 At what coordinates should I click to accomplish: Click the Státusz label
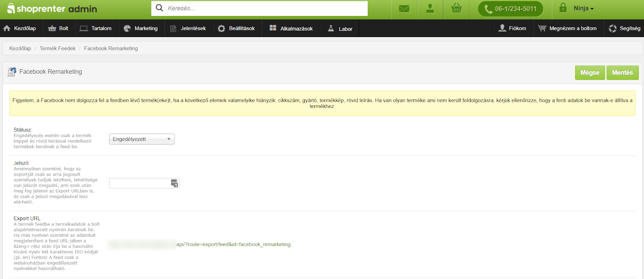coord(23,130)
